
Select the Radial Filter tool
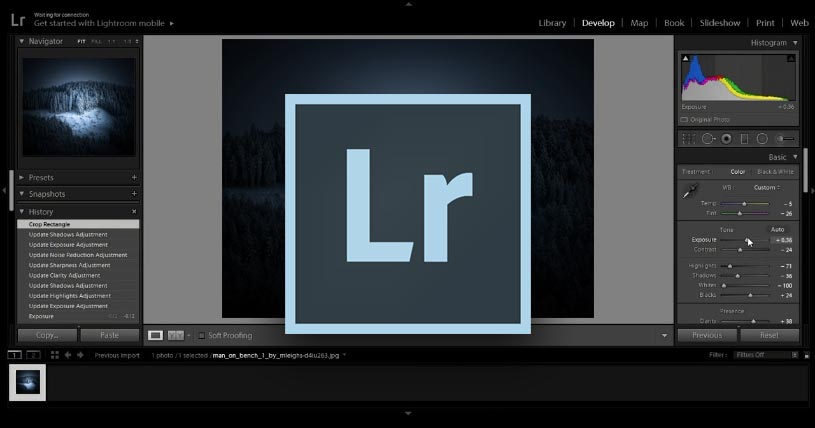762,139
